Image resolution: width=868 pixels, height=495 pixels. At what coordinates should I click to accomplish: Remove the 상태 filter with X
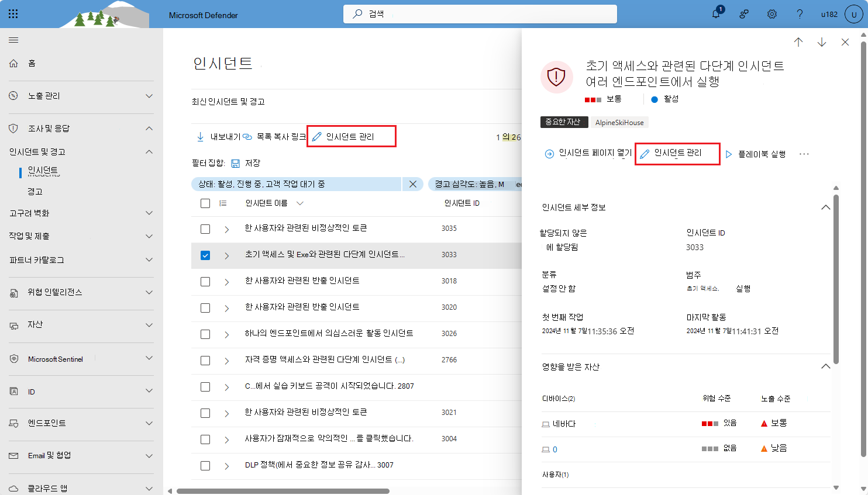pyautogui.click(x=413, y=184)
